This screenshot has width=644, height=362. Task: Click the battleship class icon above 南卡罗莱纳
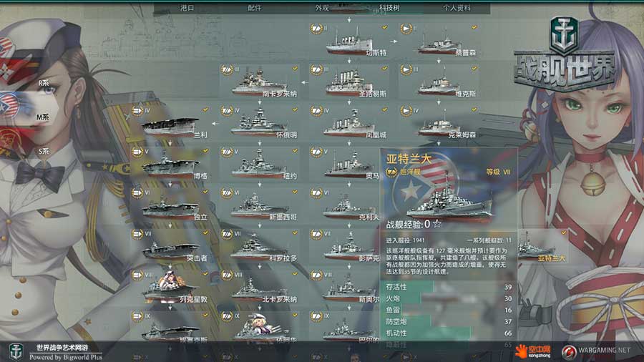coord(227,70)
